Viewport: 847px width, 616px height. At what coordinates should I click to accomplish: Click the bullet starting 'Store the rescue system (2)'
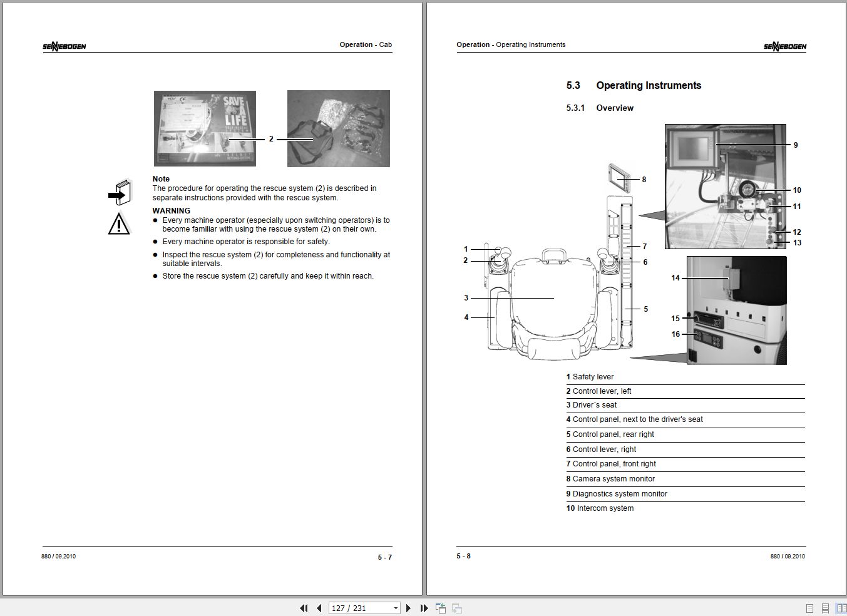point(268,276)
